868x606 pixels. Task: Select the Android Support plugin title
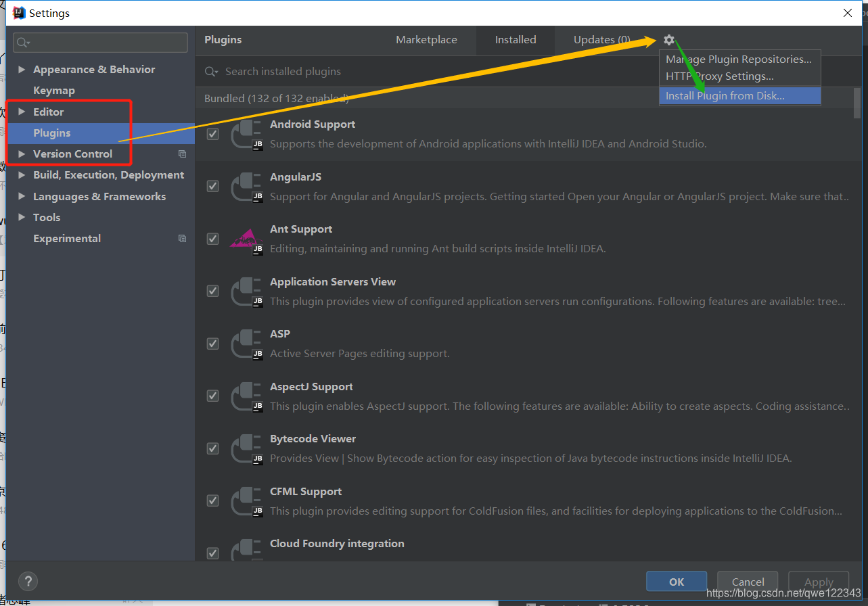[x=313, y=124]
